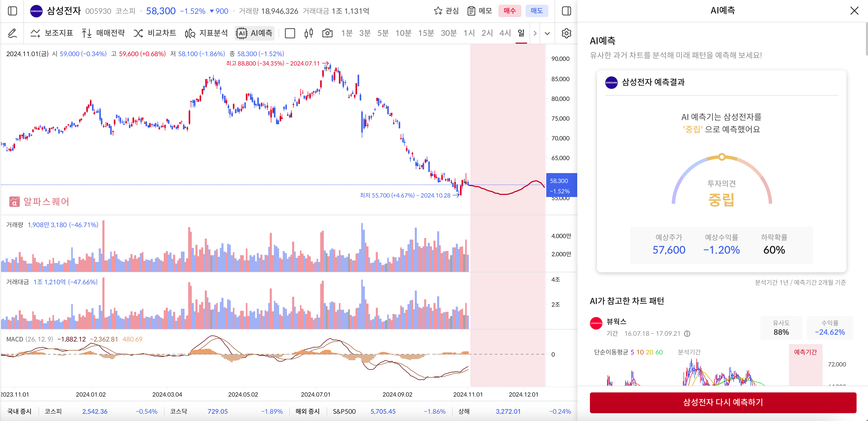Select 30분 timeframe
Screen dimensions: 868x421
pos(449,33)
